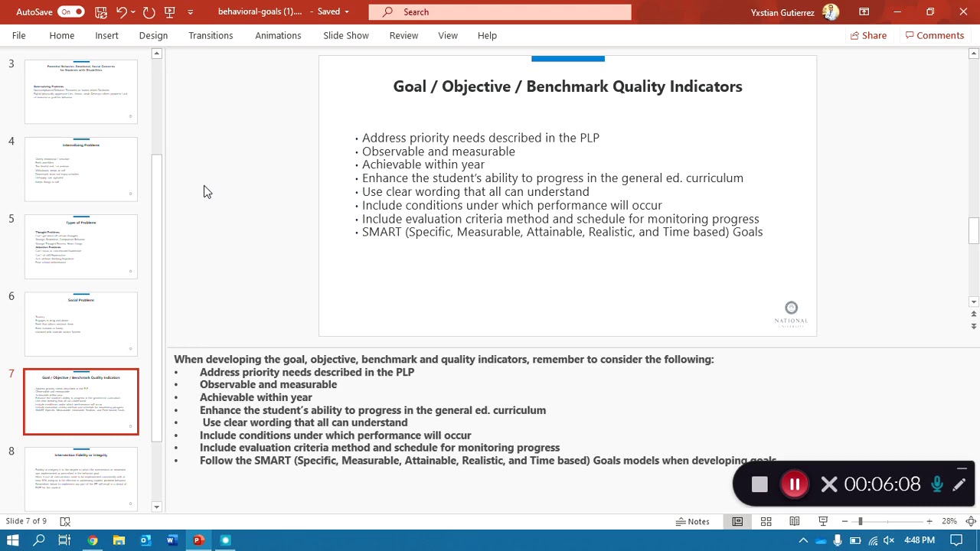980x551 pixels.
Task: Click the Redo icon
Action: (149, 11)
